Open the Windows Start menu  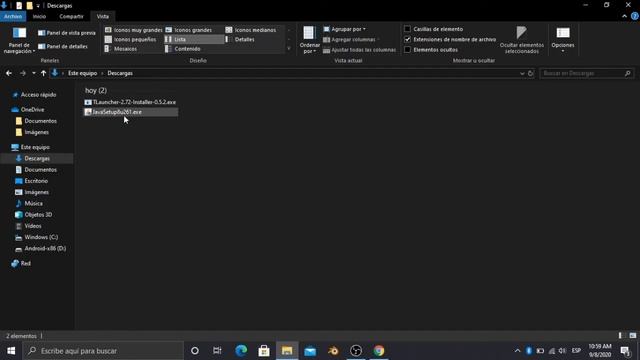11,351
